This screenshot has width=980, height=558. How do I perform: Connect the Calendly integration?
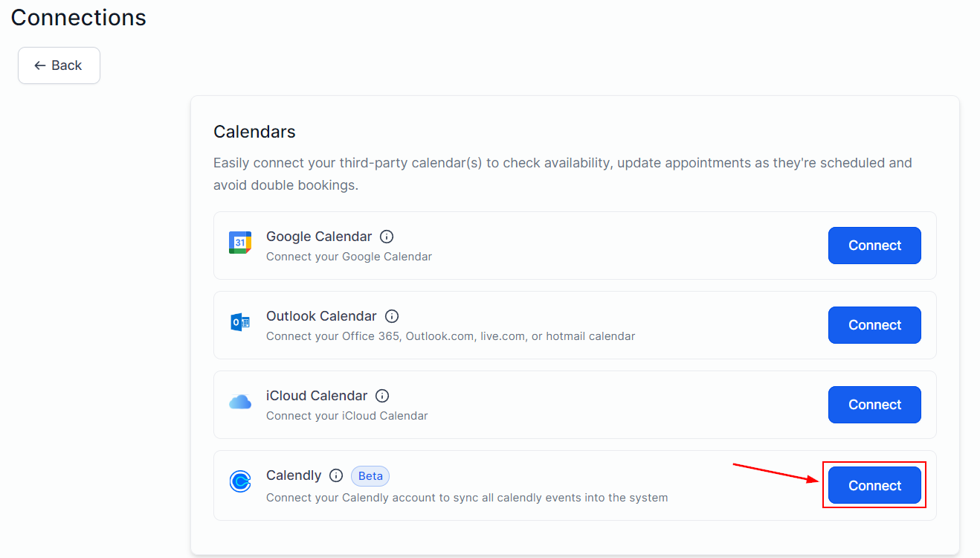(x=874, y=485)
